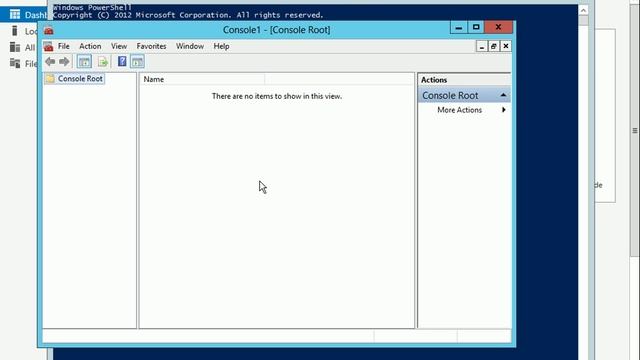Expand the More Actions submenu arrow
The height and width of the screenshot is (360, 640).
(504, 110)
